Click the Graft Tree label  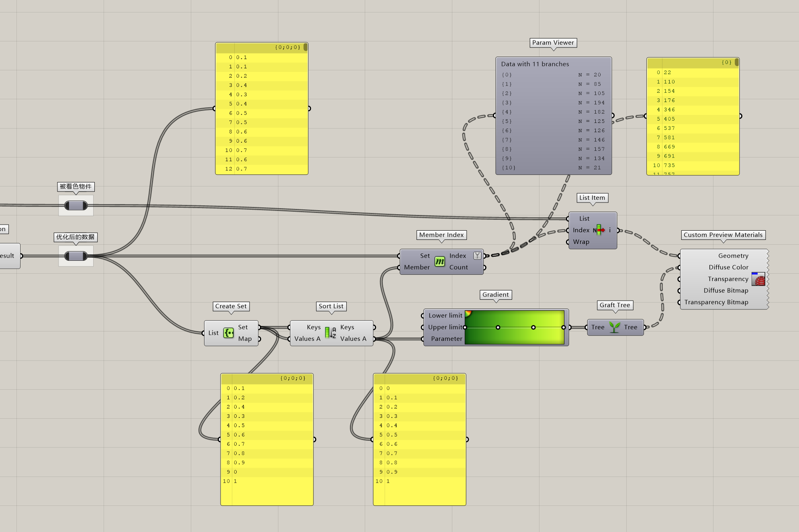(x=615, y=305)
